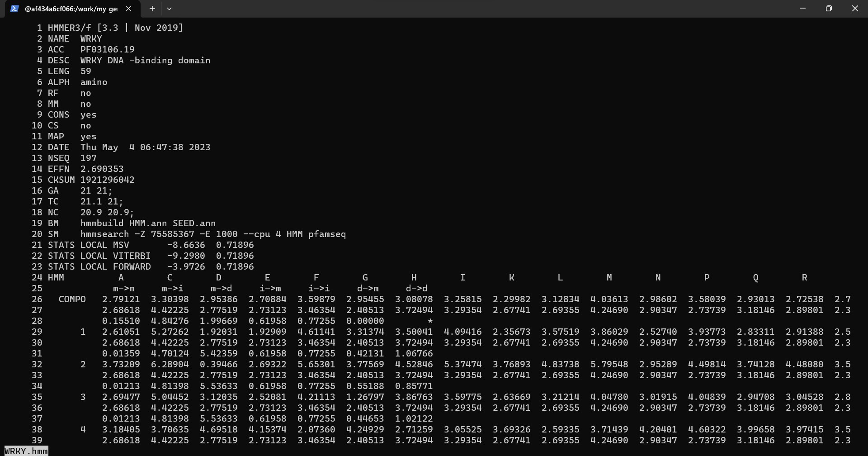Click the ALPH value 'amino'
This screenshot has height=456, width=868.
[x=94, y=82]
